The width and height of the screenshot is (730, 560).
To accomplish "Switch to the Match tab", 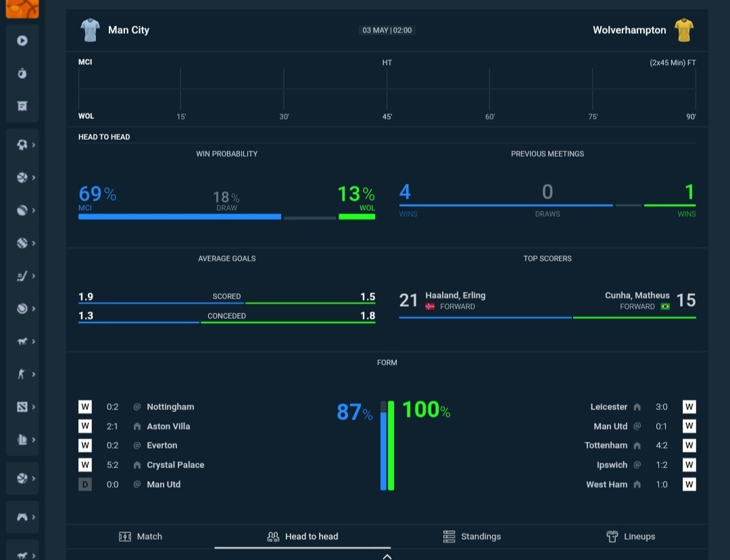I will pos(141,536).
